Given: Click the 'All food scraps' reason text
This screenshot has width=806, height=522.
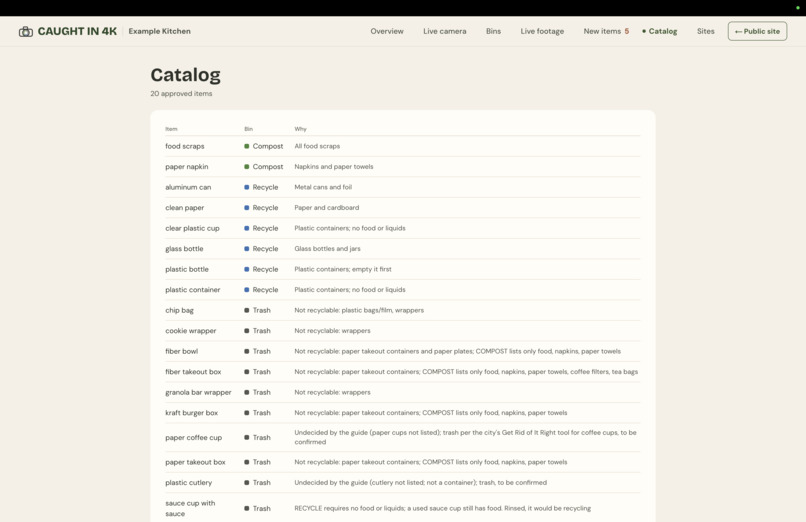Looking at the screenshot, I should pos(317,146).
